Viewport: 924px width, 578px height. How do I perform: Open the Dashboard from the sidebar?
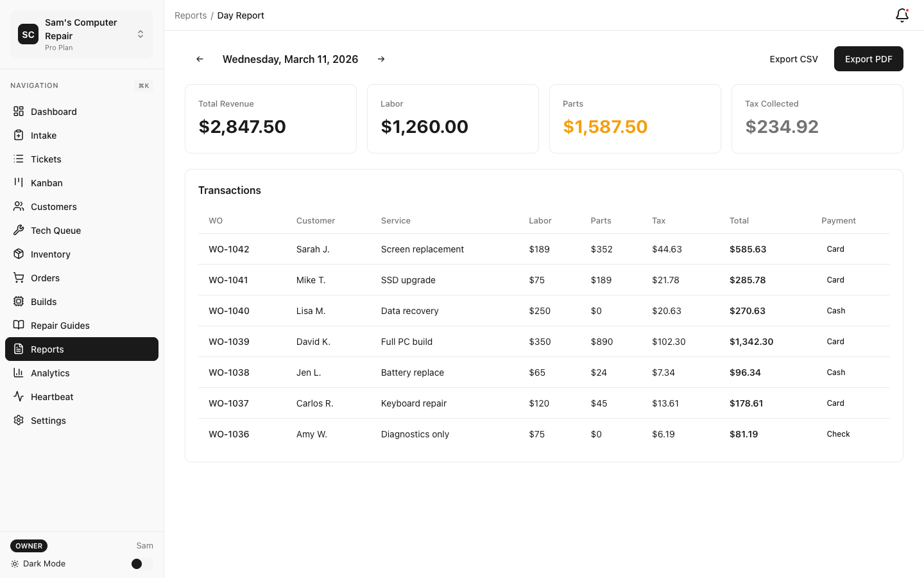coord(17,111)
